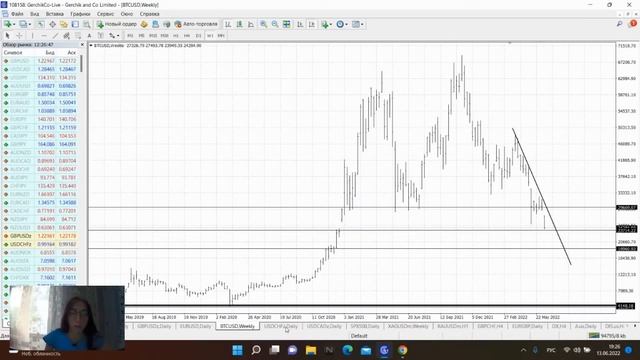Open the Navigator folder icon
Viewport: 640px width, 360px height.
(x=64, y=24)
